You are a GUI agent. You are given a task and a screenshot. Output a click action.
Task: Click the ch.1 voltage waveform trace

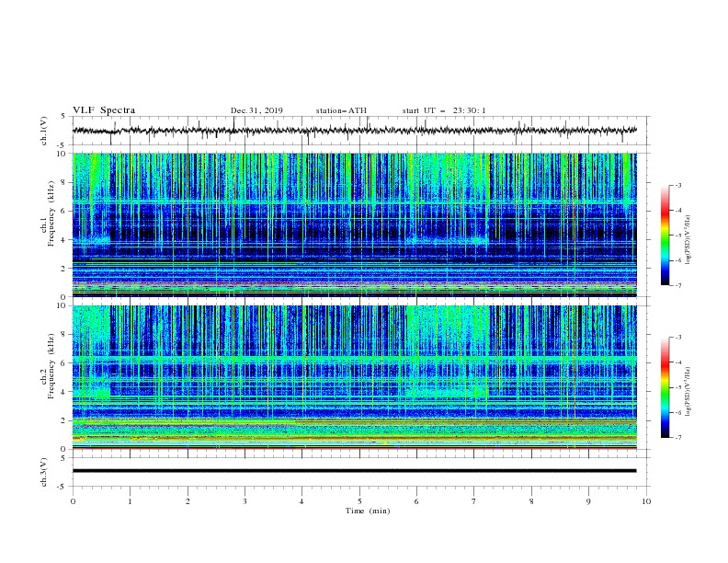coord(354,131)
